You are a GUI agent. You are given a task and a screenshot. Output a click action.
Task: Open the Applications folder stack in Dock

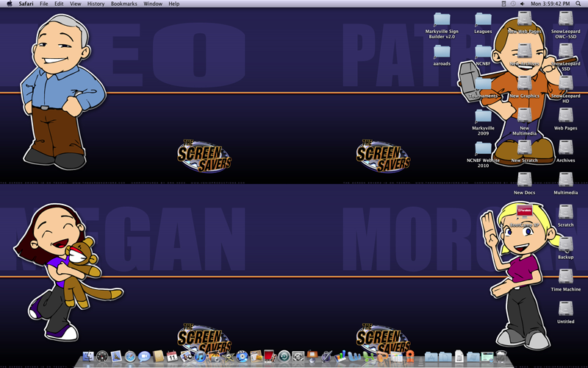pos(431,357)
